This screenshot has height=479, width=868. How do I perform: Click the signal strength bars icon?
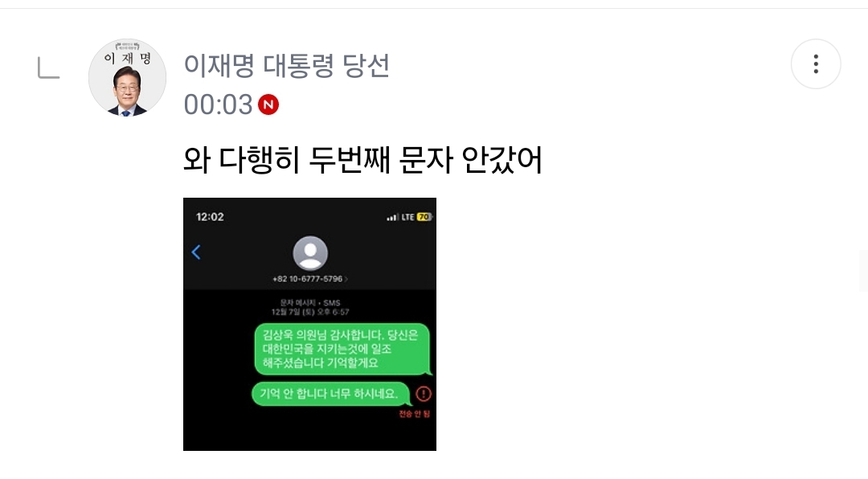(392, 217)
